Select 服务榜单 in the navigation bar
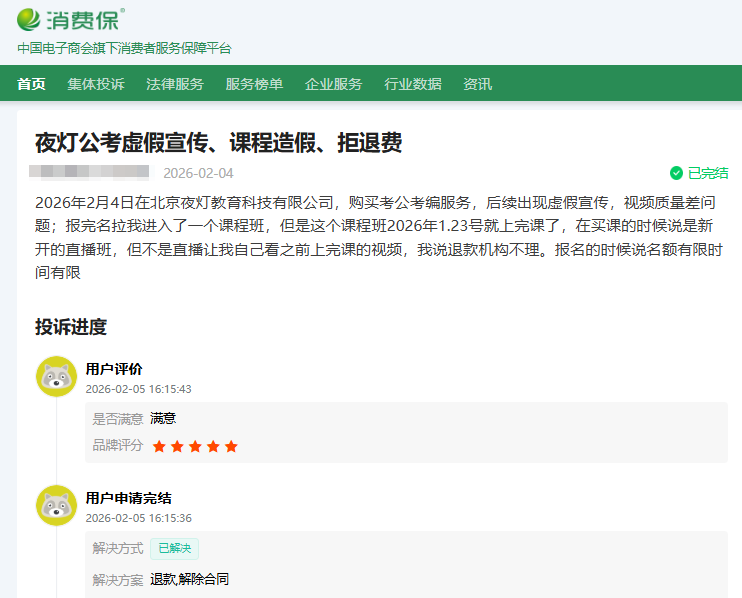This screenshot has width=742, height=598. click(254, 84)
